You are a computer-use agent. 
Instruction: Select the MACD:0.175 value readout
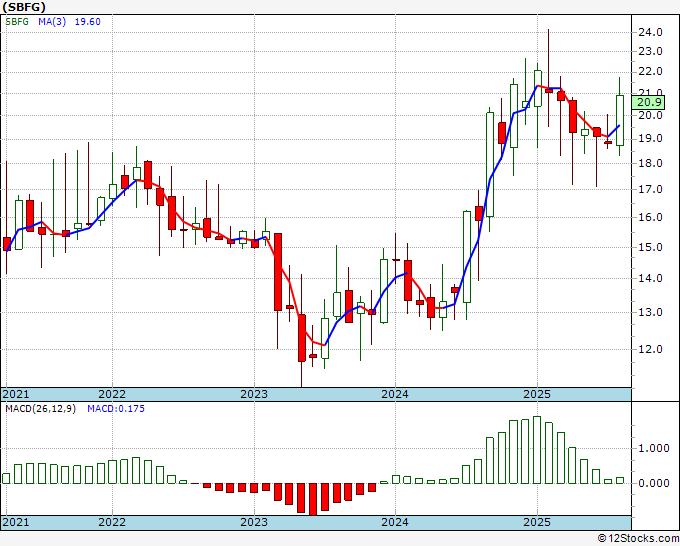[116, 409]
